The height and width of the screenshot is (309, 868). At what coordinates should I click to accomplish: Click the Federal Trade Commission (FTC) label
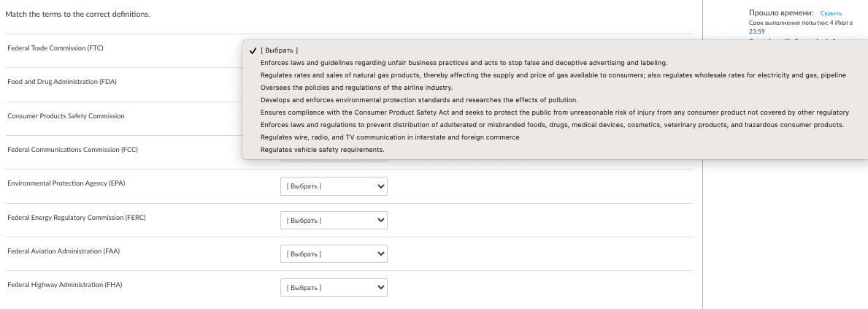point(55,48)
